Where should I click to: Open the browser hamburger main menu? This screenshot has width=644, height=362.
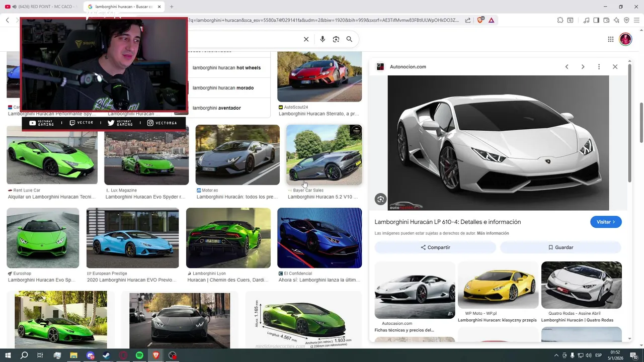point(636,20)
